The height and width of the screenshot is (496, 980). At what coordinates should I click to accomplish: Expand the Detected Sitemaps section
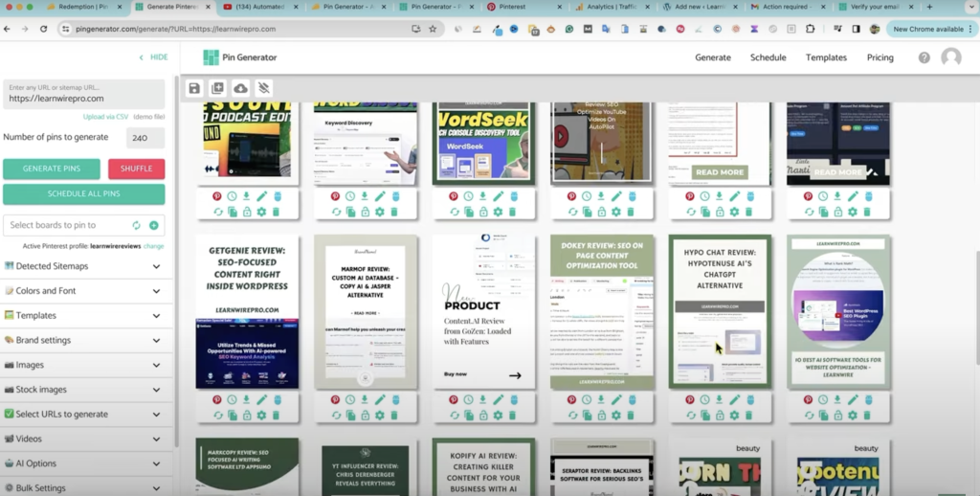84,266
